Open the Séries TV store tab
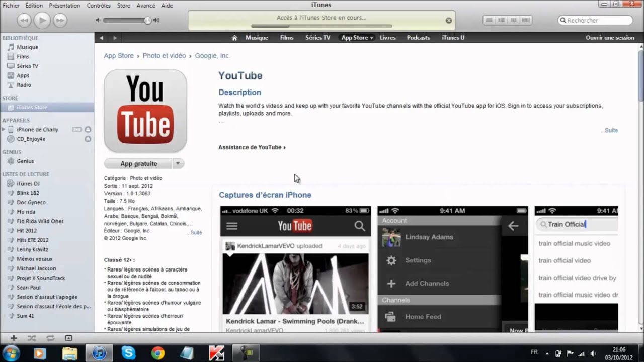Viewport: 644px width, 362px height. 317,38
